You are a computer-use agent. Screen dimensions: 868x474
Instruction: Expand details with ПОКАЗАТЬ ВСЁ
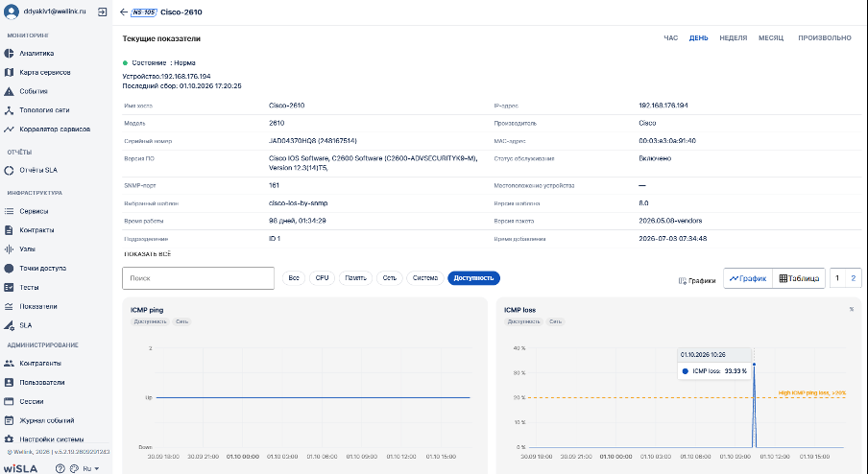pos(147,254)
